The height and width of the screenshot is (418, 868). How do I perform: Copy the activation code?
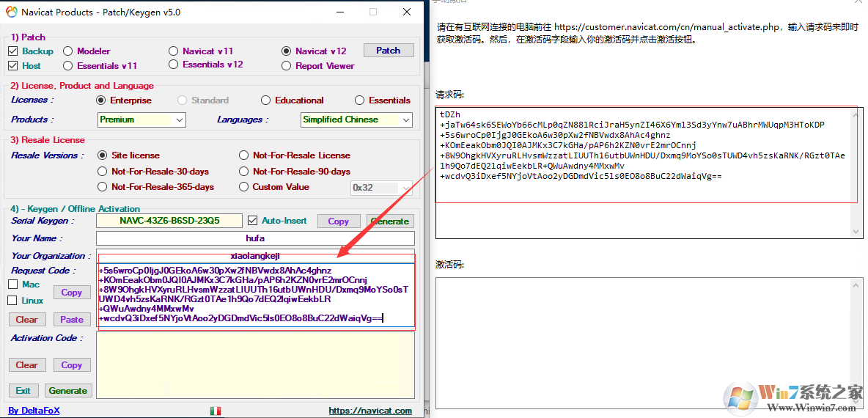pyautogui.click(x=71, y=365)
